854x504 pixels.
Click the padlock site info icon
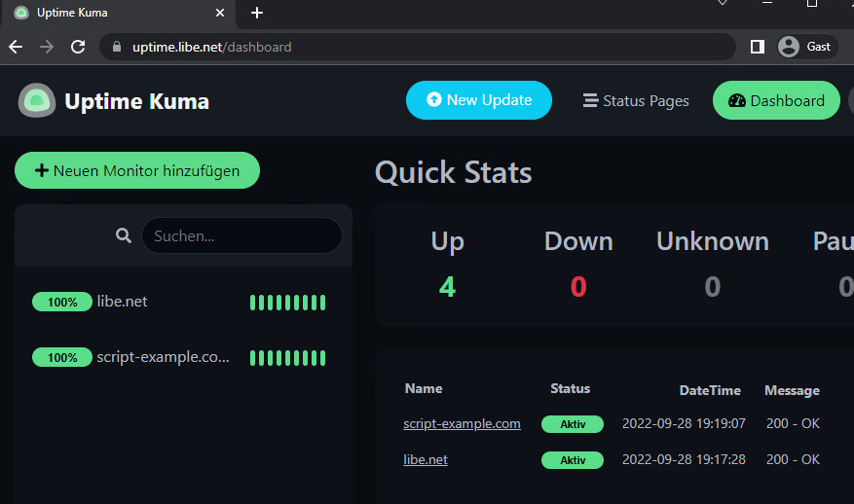[x=117, y=47]
